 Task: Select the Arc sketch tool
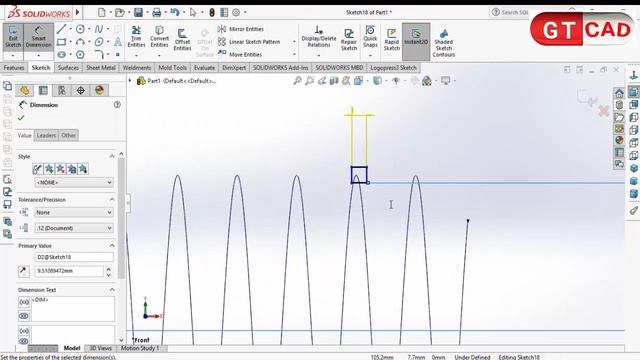click(80, 42)
